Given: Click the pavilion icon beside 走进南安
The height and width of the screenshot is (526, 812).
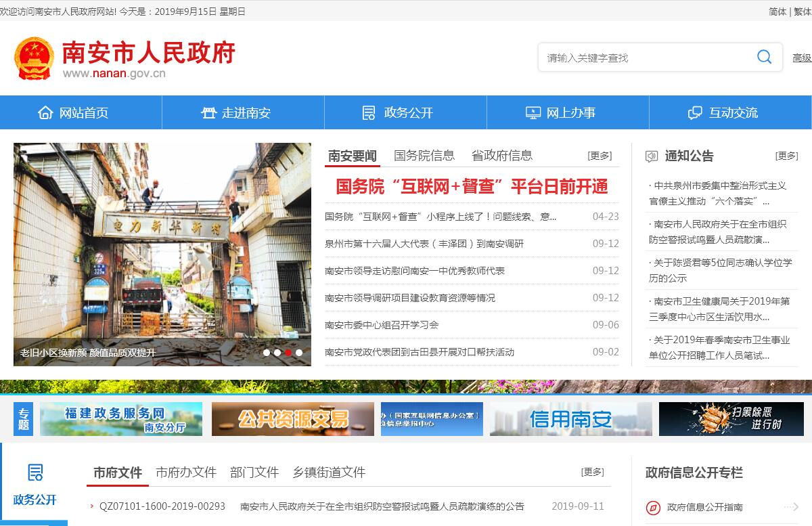Looking at the screenshot, I should coord(208,112).
